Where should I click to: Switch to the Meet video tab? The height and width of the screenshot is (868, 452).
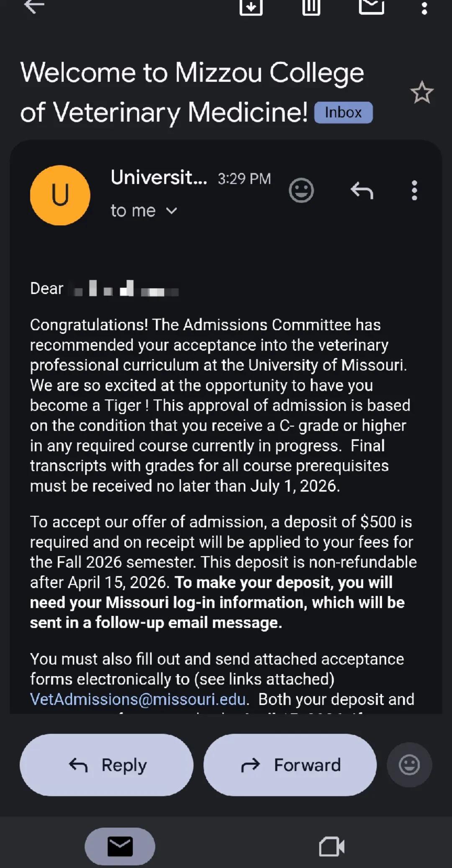click(331, 847)
